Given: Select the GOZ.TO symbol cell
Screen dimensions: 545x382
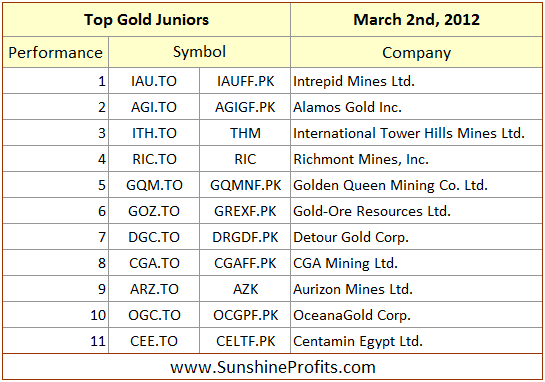Looking at the screenshot, I should click(154, 211).
